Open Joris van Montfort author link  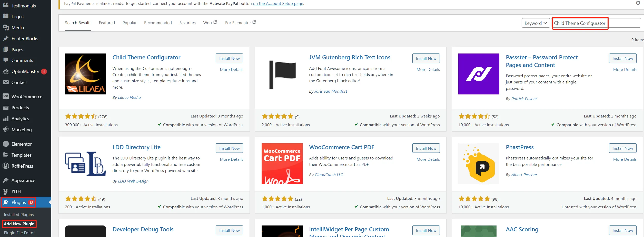click(331, 91)
